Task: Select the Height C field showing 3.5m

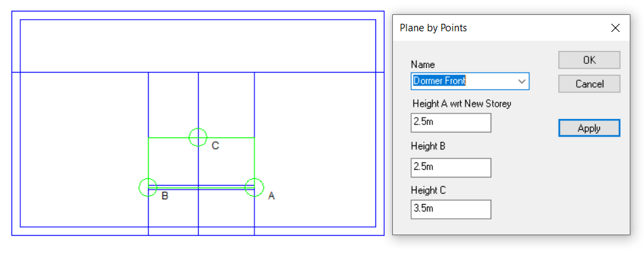Action: pos(451,209)
